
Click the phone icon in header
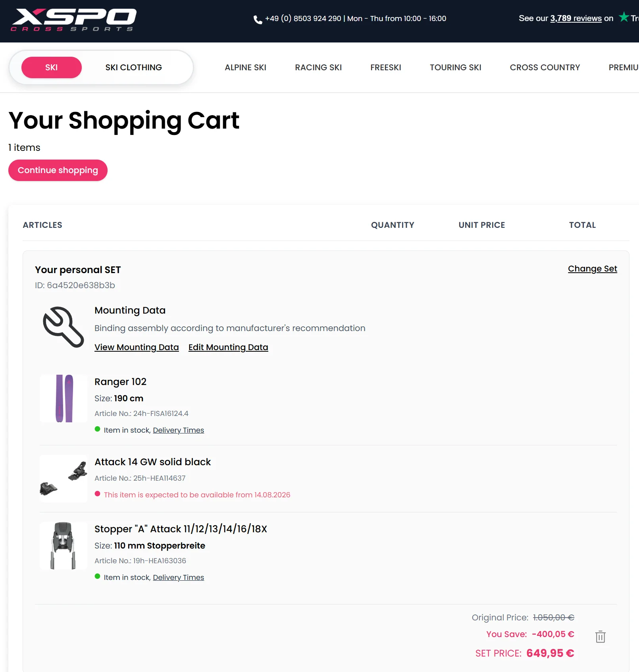tap(258, 19)
